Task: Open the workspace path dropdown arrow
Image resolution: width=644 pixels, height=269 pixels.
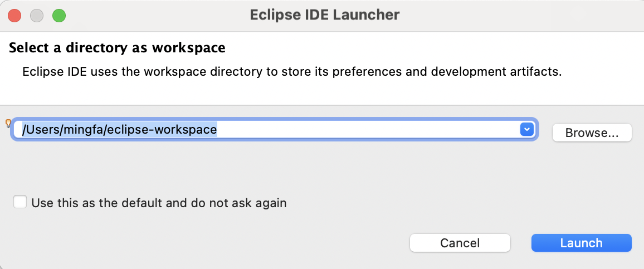Action: click(x=526, y=130)
